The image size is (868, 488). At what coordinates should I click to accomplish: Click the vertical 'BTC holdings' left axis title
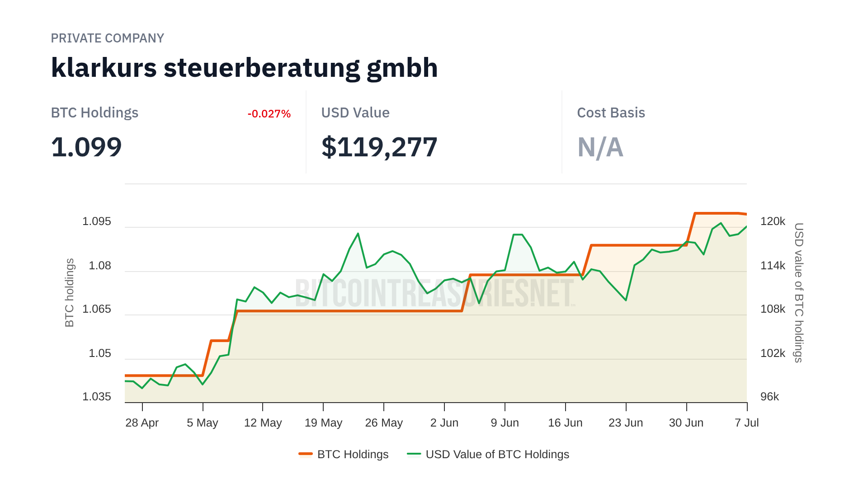[69, 293]
